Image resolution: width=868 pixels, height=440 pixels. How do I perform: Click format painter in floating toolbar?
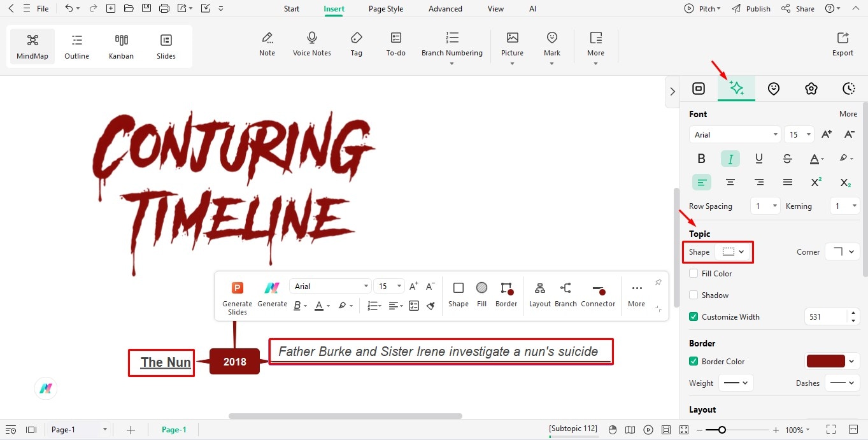pos(431,306)
